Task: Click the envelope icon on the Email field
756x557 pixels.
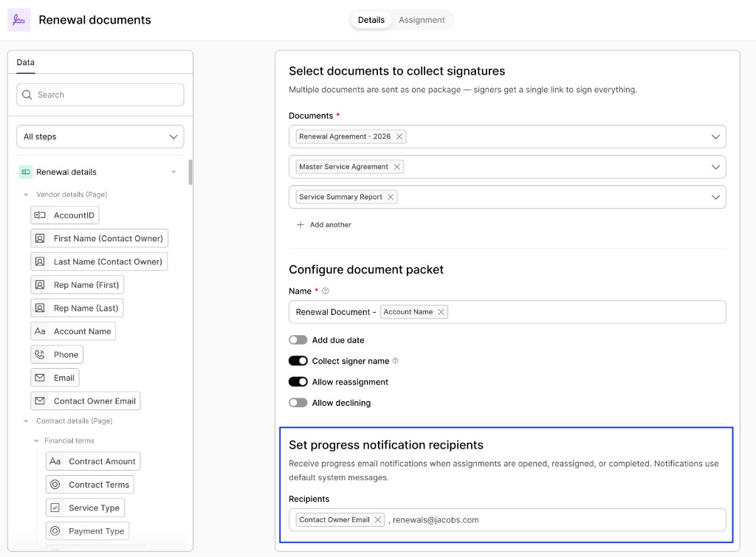Action: pyautogui.click(x=40, y=378)
